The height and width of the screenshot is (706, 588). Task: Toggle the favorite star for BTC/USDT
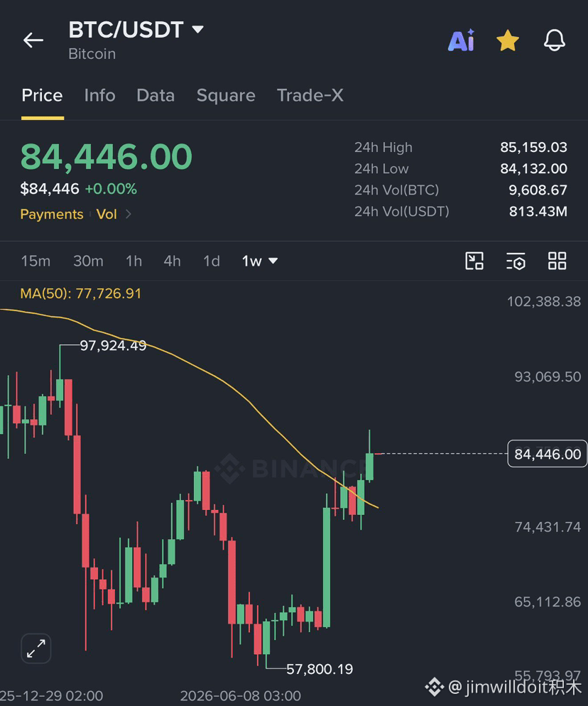click(508, 40)
